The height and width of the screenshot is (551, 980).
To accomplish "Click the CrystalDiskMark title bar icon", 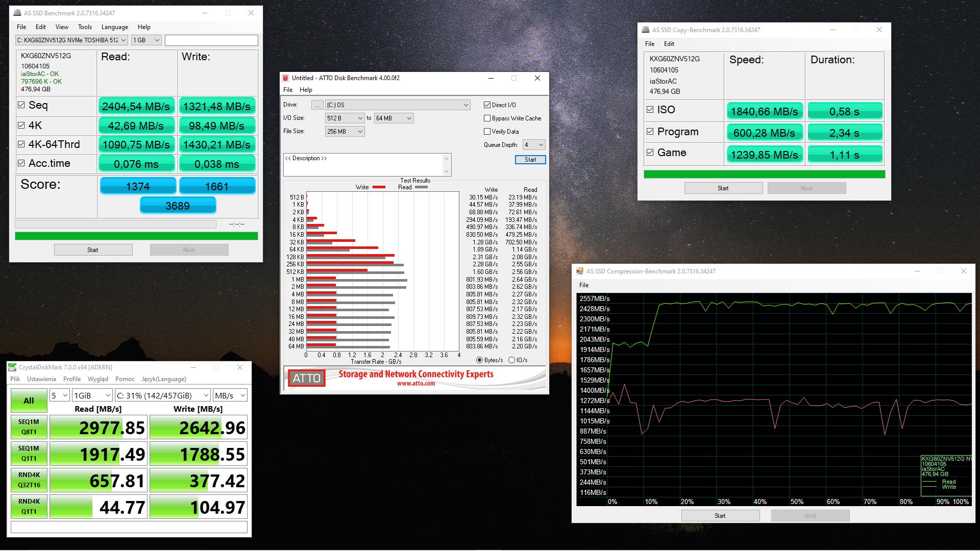I will [x=12, y=367].
